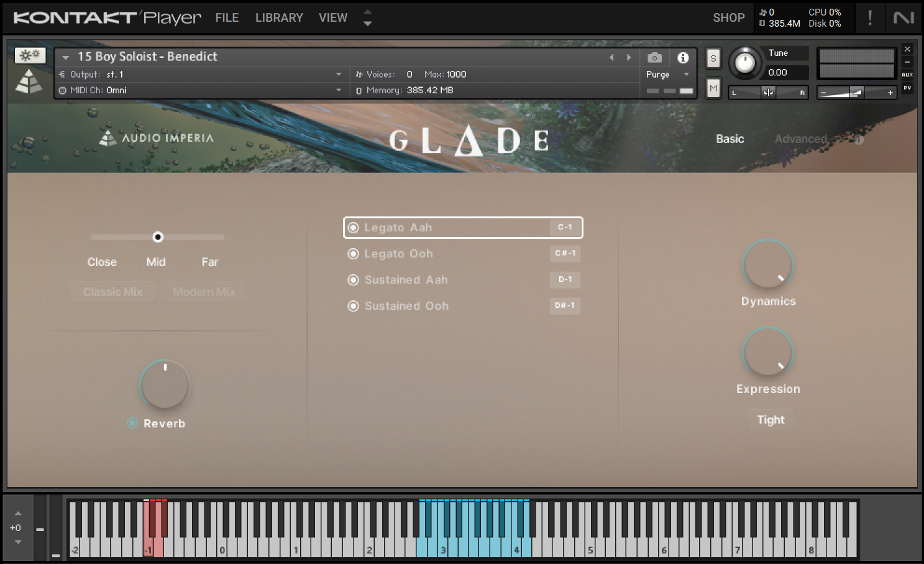Image resolution: width=924 pixels, height=564 pixels.
Task: Click the Tune value 0.00 field
Action: pyautogui.click(x=785, y=72)
